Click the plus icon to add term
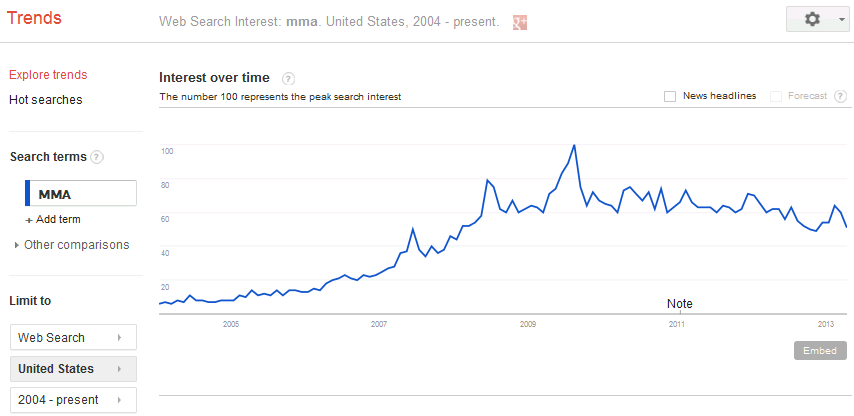 29,220
